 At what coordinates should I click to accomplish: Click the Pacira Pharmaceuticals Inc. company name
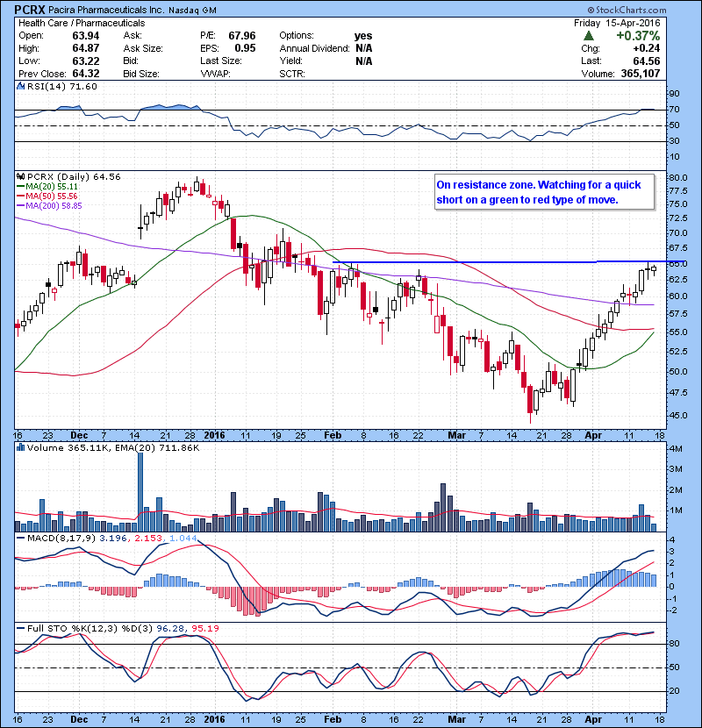click(106, 11)
